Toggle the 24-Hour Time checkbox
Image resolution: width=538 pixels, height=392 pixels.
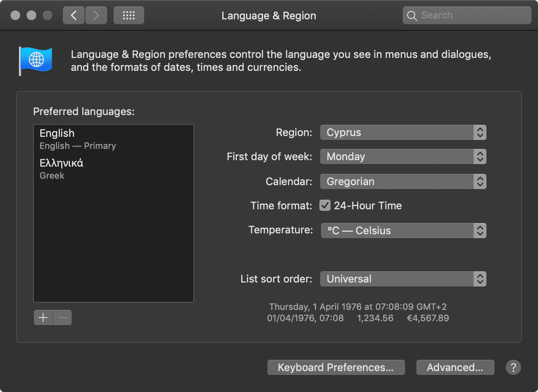pyautogui.click(x=325, y=206)
